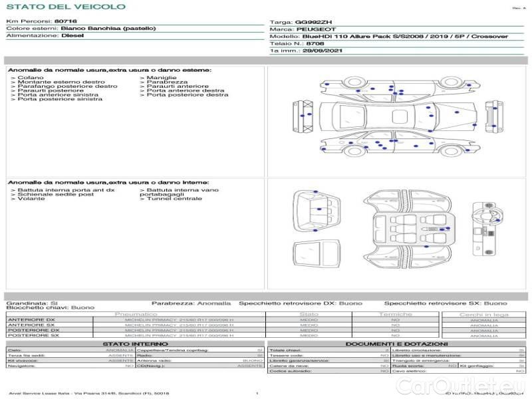532x399 pixels.
Task: Select the 'Parabrezza: Anomalia' status
Action: [x=191, y=303]
